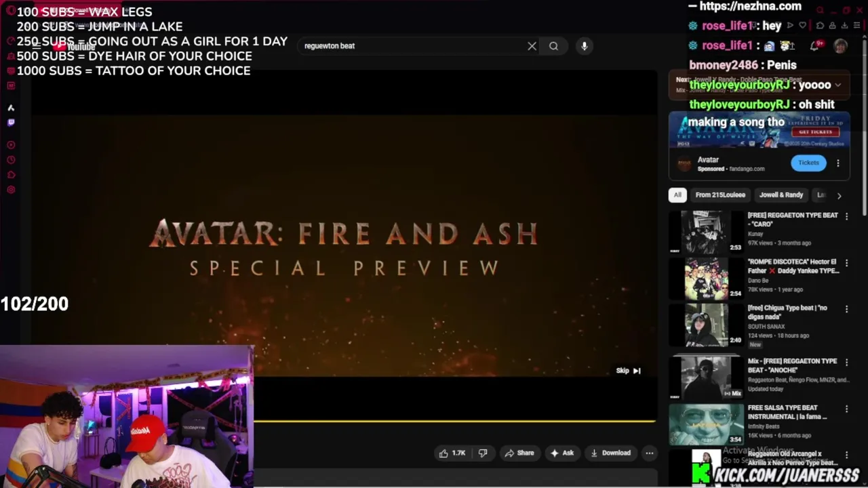Select the 'From 215Louieee' filter chip
The image size is (868, 488).
(x=720, y=195)
